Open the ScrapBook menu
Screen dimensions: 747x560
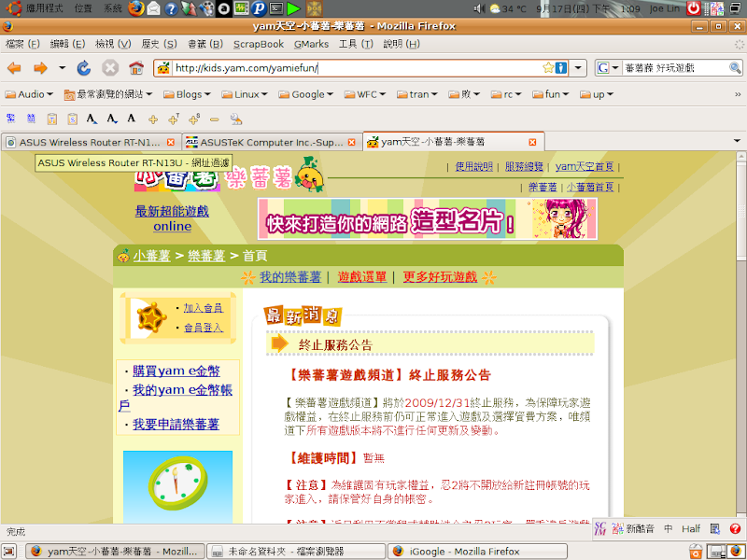[x=259, y=44]
